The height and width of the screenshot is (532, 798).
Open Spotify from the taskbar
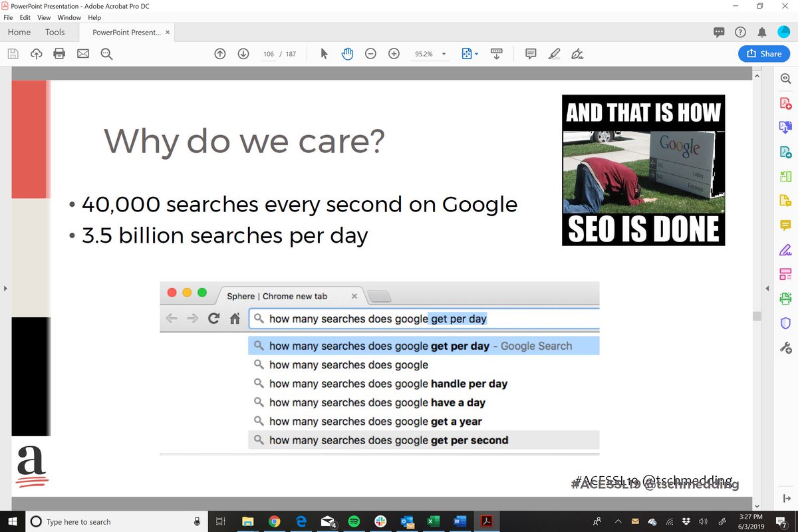(354, 521)
